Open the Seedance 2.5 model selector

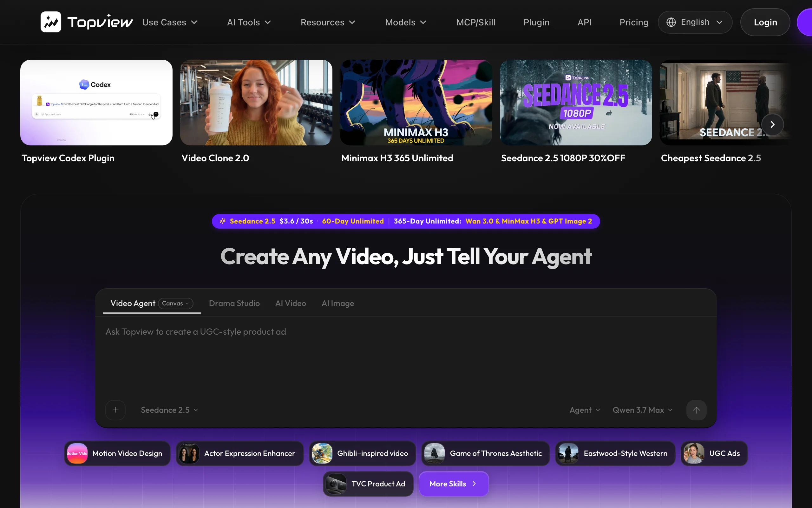(x=169, y=410)
